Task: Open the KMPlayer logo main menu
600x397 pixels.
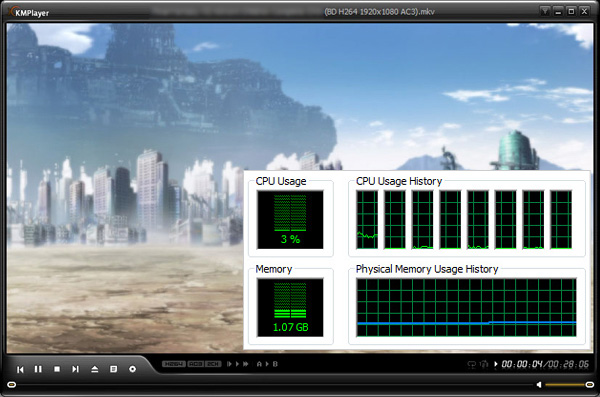Action: pos(29,12)
